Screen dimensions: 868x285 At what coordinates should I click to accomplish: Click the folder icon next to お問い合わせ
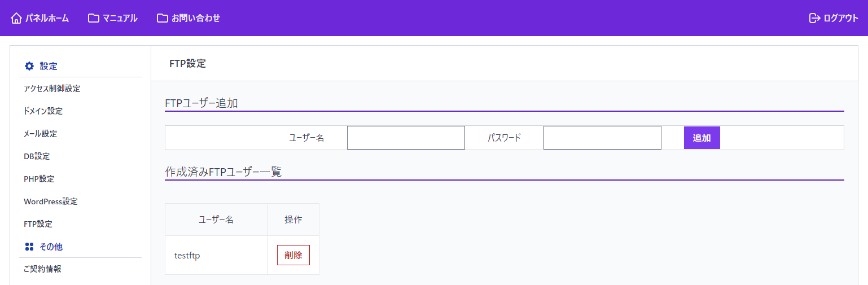point(163,18)
